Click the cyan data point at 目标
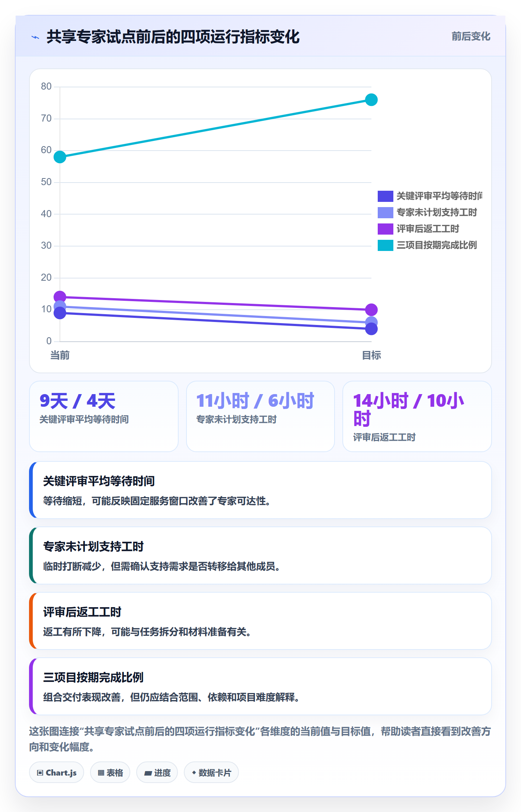The width and height of the screenshot is (521, 812). (x=371, y=100)
